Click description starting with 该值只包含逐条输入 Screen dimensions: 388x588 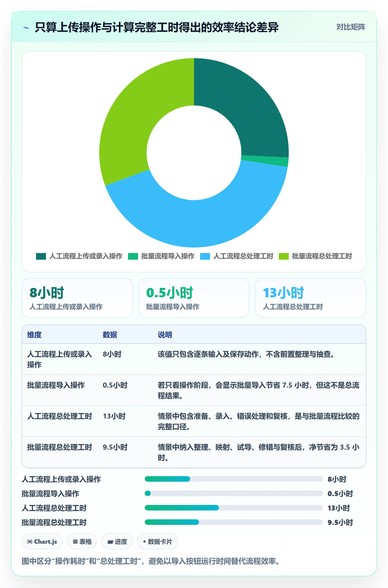click(x=246, y=354)
